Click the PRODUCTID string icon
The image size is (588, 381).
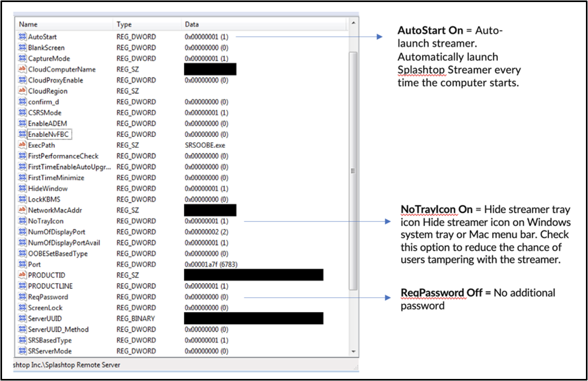point(23,275)
